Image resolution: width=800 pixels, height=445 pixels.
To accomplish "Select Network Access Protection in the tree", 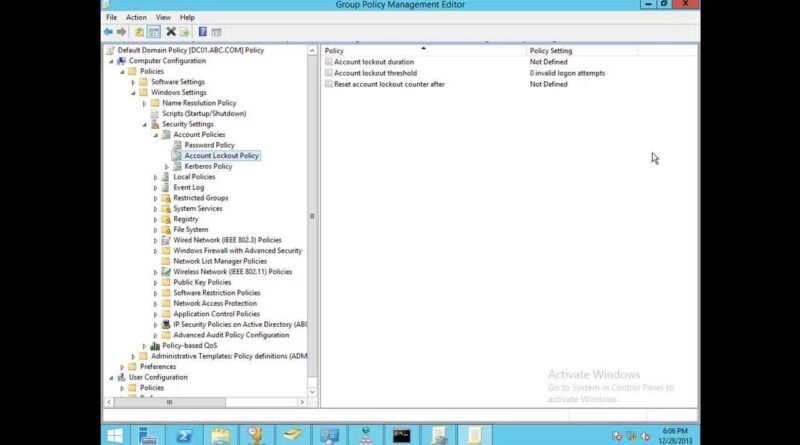I will (x=215, y=303).
